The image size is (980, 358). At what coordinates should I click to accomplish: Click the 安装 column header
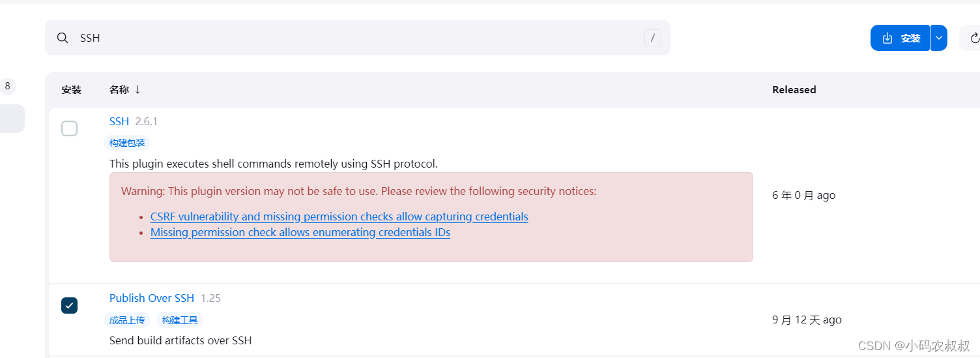click(x=72, y=90)
